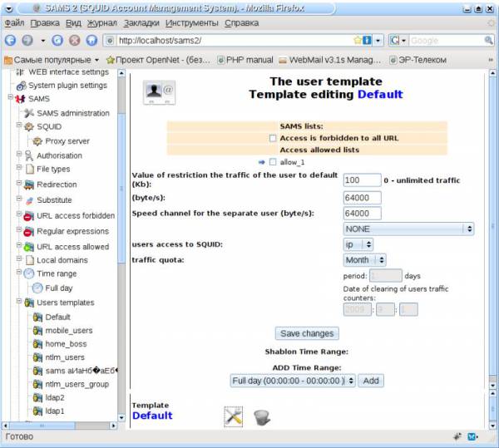Open the browser Home page icon
The height and width of the screenshot is (448, 499).
point(91,41)
